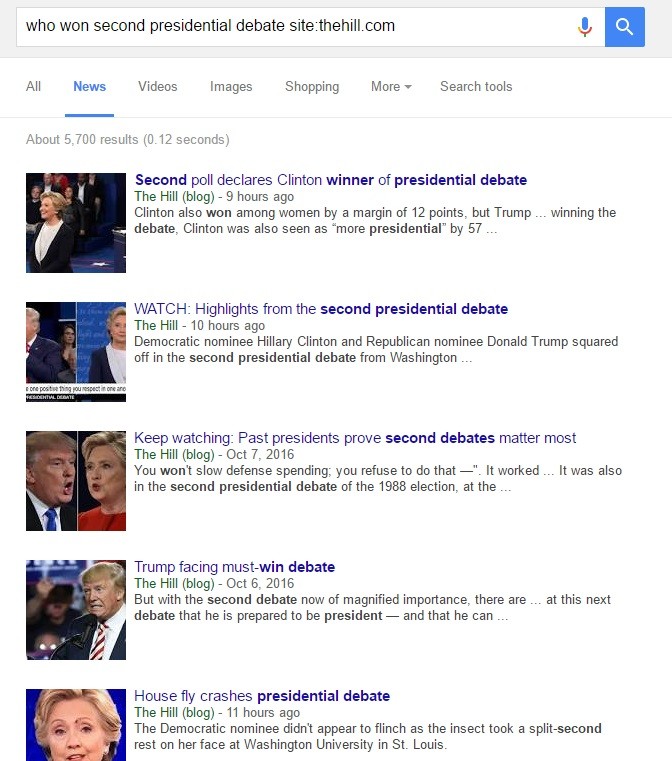Open 'Keep watching: Past presidents prove' article
Viewport: 672px width, 761px height.
pos(355,438)
